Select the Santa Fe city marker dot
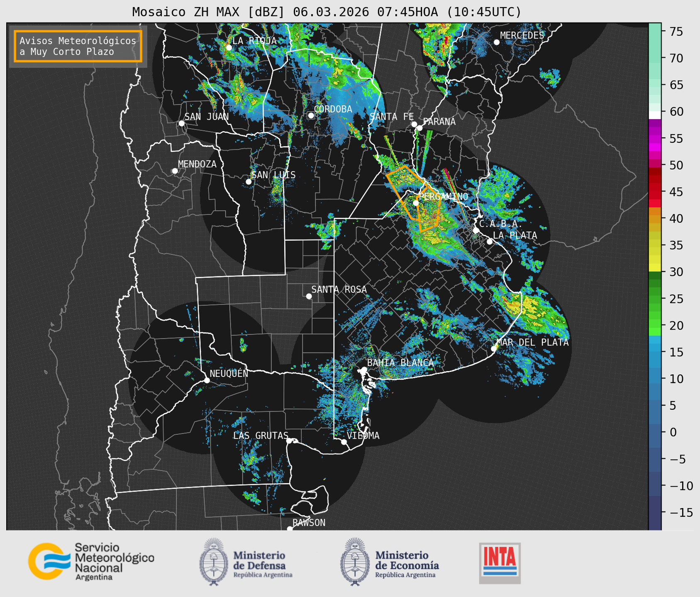 tap(414, 124)
